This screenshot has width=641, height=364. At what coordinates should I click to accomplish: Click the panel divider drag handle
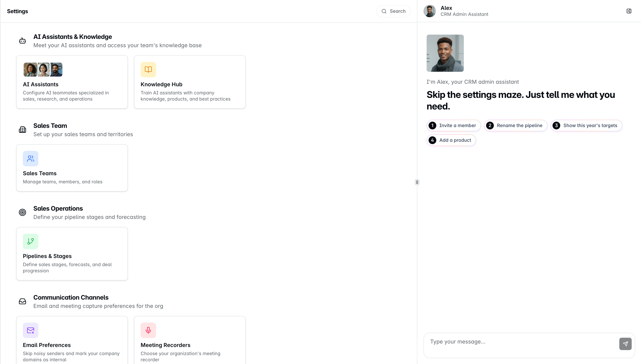click(417, 182)
